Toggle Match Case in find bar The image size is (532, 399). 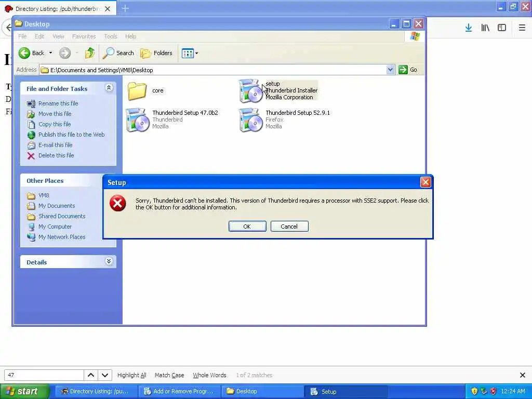tap(169, 375)
